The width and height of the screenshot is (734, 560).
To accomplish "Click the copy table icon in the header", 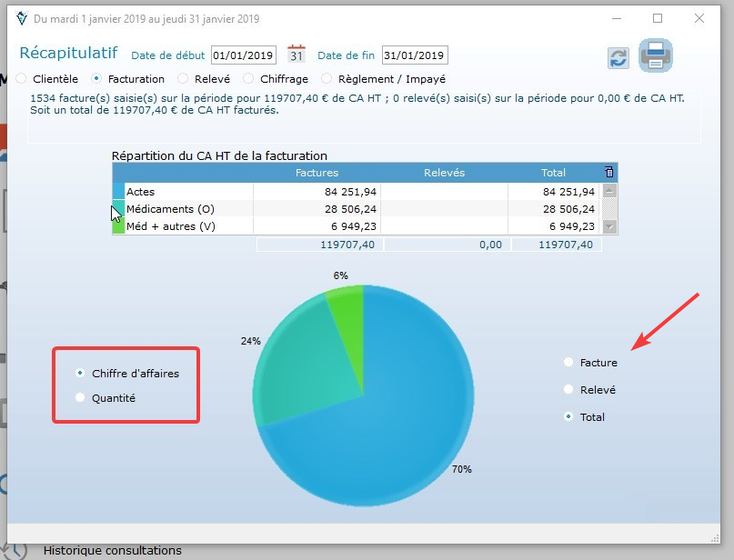I will tap(608, 172).
